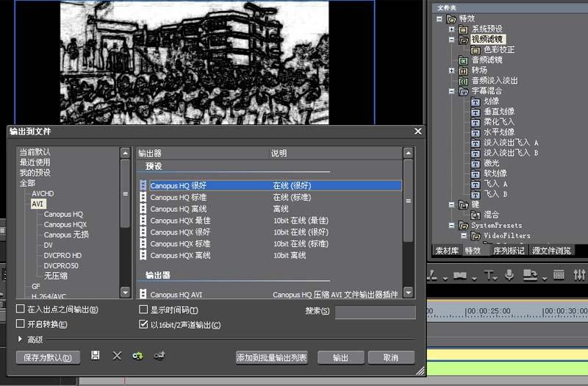Expand the 系统预设 tree node

click(452, 29)
